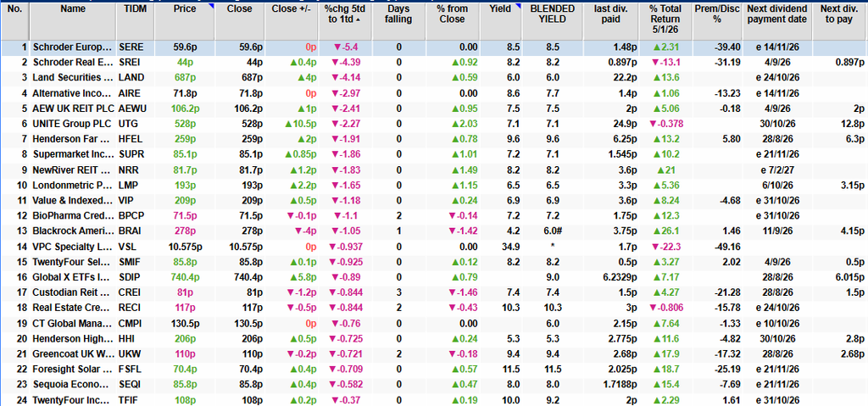Image resolution: width=868 pixels, height=406 pixels.
Task: Select the Schroder Real E... row name
Action: [73, 62]
